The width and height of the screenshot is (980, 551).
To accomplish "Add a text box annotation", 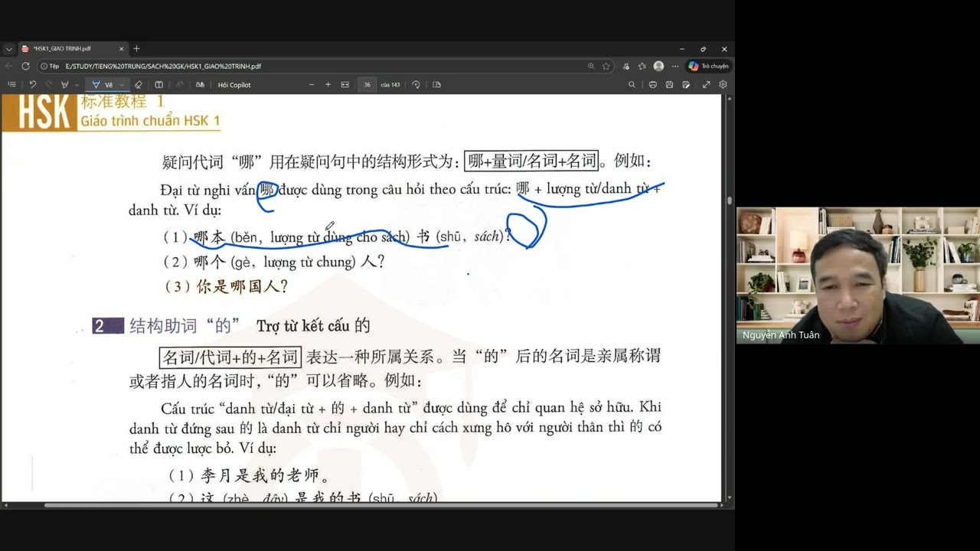I will [x=158, y=84].
